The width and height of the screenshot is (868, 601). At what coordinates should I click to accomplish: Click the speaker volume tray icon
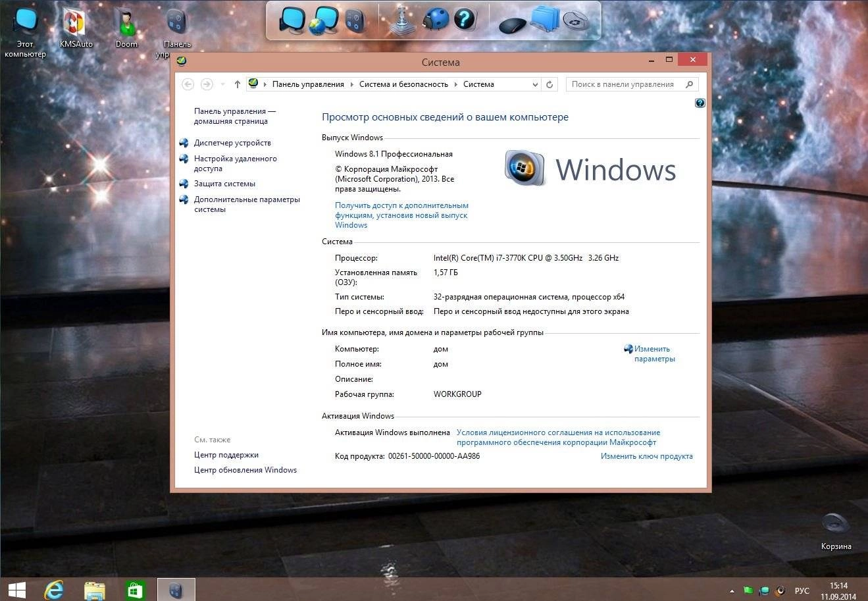tap(781, 590)
